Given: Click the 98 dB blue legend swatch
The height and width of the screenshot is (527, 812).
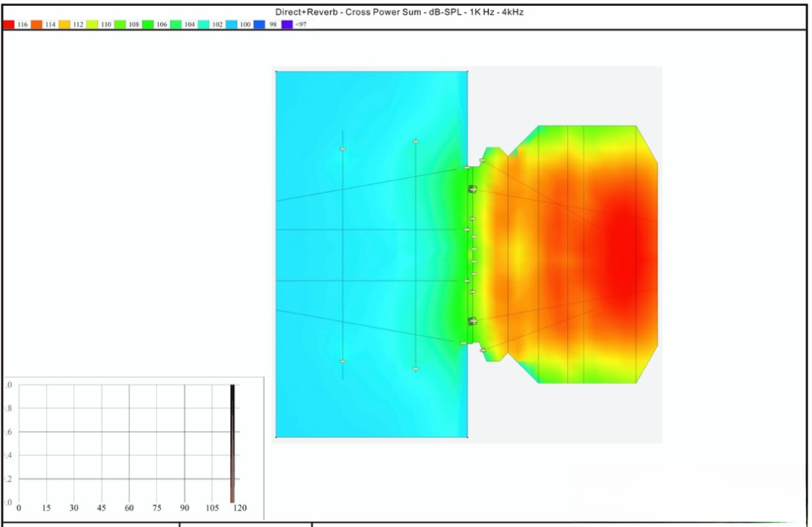Looking at the screenshot, I should 259,25.
